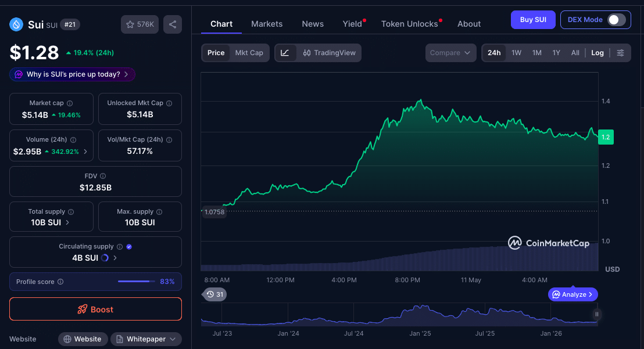644x349 pixels.
Task: Click the mini timeline range chart
Action: pyautogui.click(x=399, y=315)
